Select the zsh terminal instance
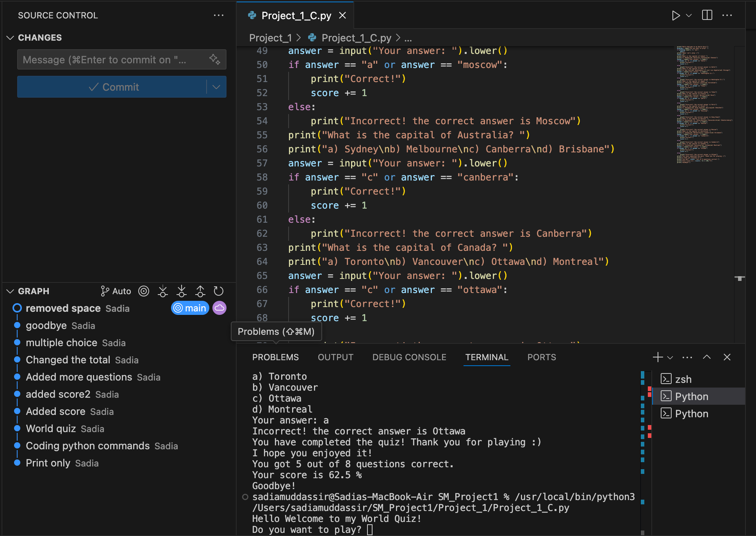Screen dimensions: 756x536 (x=699, y=379)
